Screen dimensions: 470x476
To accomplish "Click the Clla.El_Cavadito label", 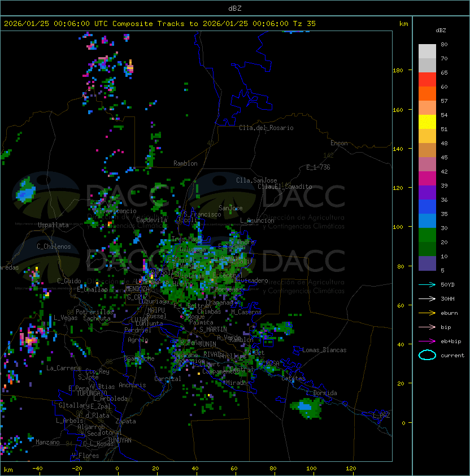I will [x=285, y=187].
